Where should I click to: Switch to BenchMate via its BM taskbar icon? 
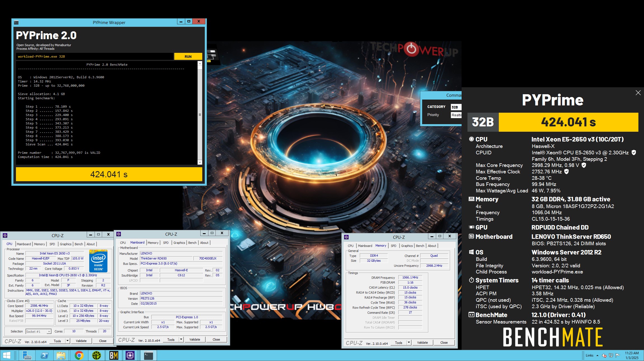114,355
